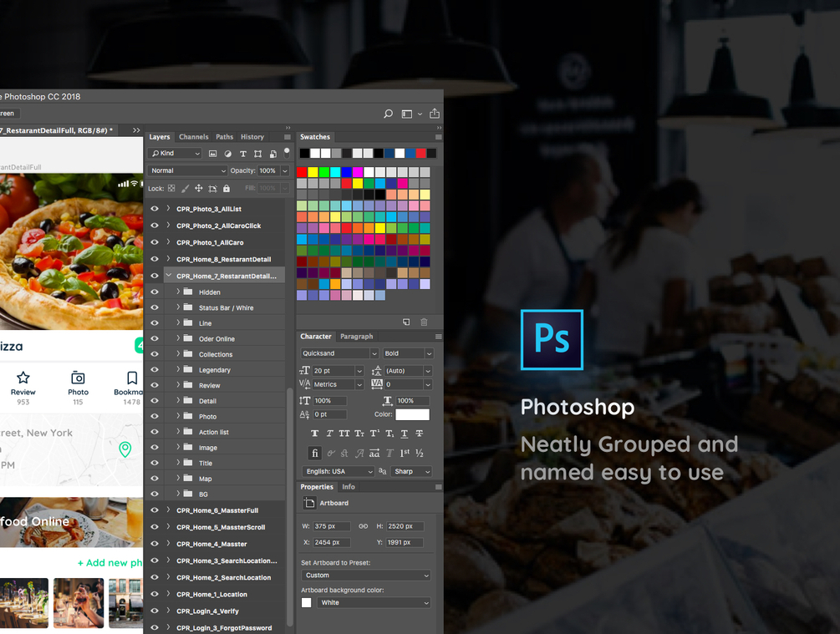The width and height of the screenshot is (840, 634).
Task: Switch to the Paragraph tab
Action: 356,337
